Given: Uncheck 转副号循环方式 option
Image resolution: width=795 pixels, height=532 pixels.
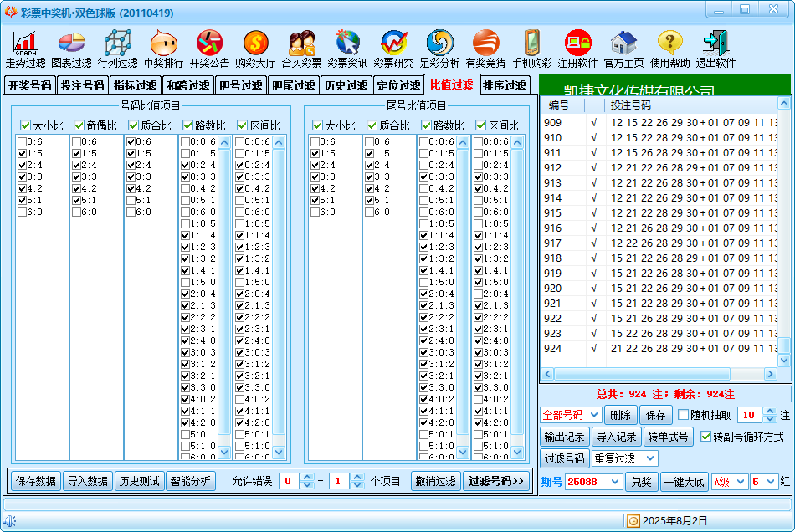Looking at the screenshot, I should [705, 437].
